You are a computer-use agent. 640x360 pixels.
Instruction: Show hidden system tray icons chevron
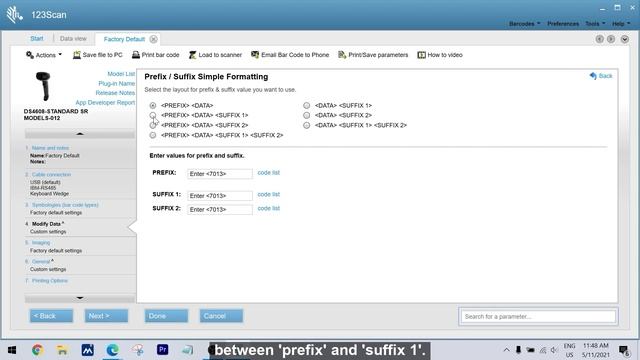tap(507, 350)
